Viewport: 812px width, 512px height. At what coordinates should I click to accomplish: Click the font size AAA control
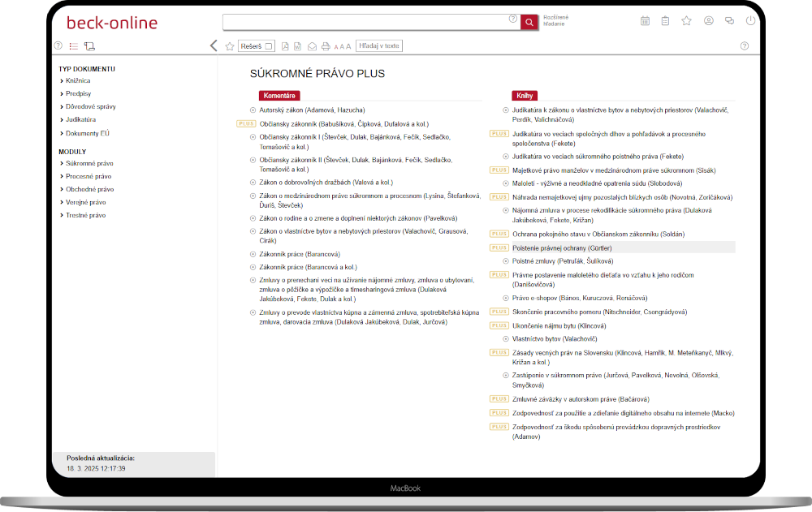tap(343, 46)
